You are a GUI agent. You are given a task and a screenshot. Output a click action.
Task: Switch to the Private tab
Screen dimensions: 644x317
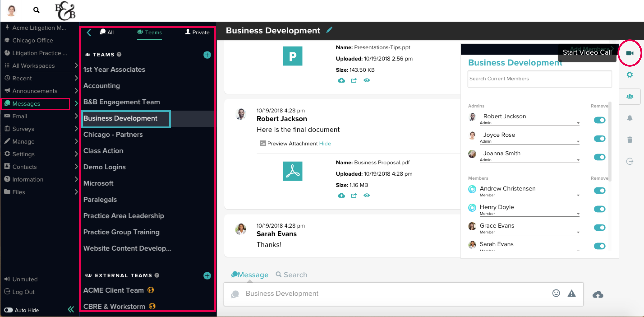point(197,32)
